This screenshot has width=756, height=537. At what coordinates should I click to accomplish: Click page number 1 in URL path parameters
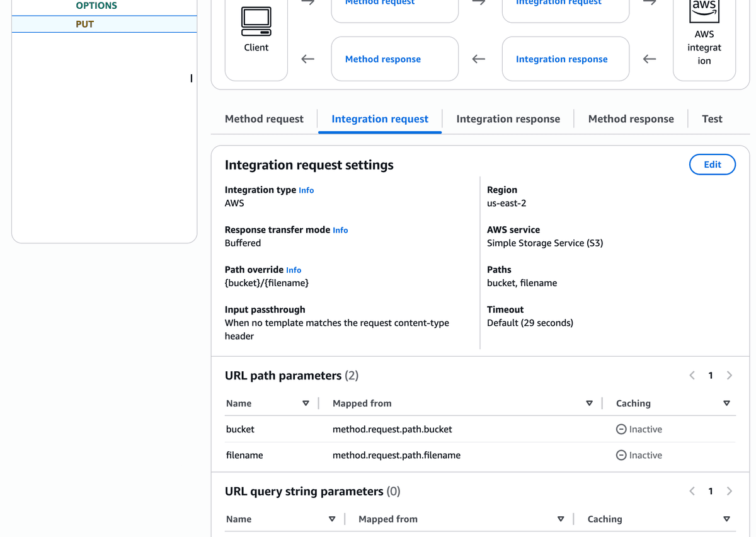[x=711, y=376]
